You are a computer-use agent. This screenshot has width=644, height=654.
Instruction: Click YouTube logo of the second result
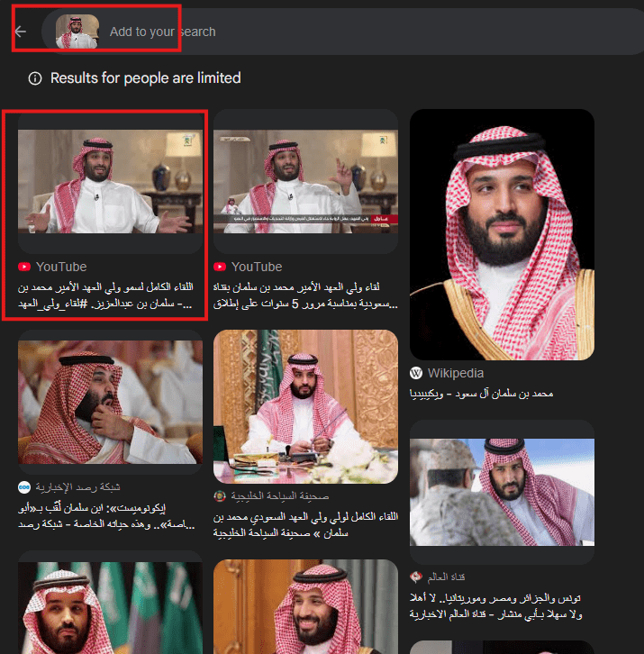click(x=220, y=267)
